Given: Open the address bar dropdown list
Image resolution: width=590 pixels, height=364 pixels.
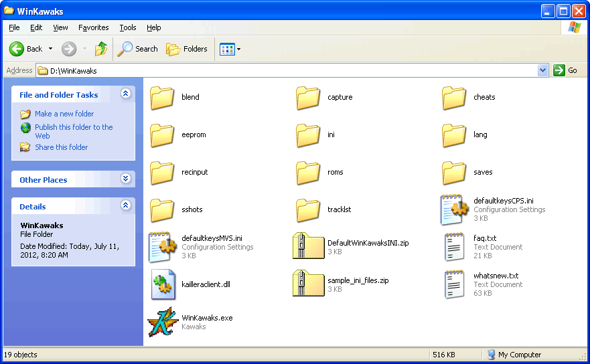Looking at the screenshot, I should click(x=542, y=70).
